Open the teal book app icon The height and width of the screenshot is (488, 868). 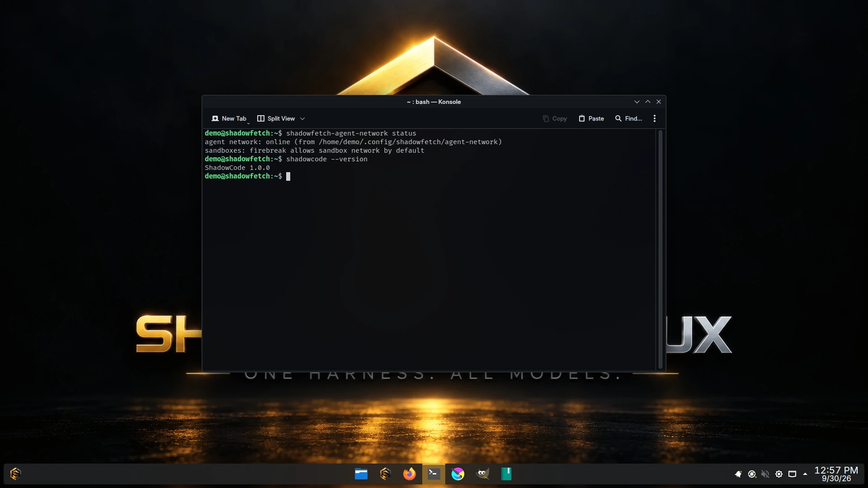506,474
